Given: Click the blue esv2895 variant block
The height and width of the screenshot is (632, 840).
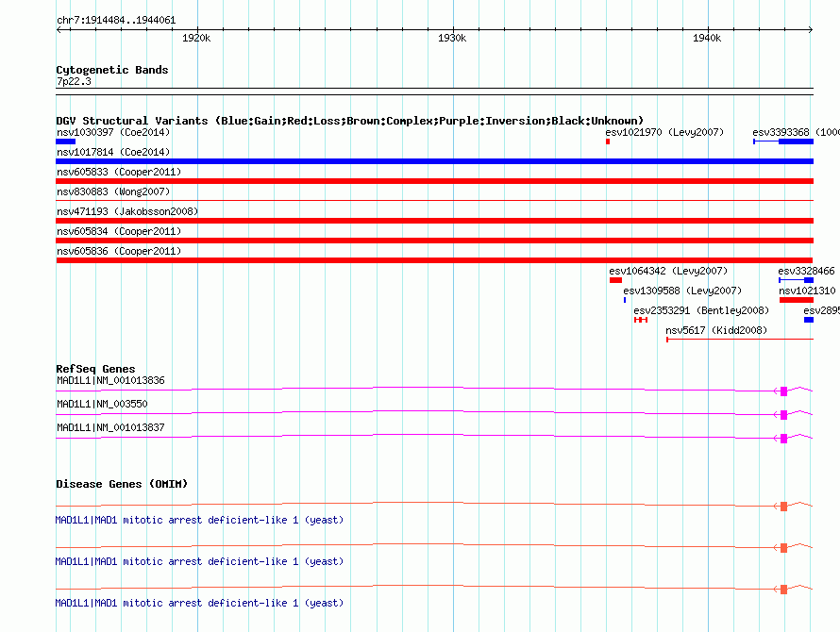Looking at the screenshot, I should [x=809, y=320].
